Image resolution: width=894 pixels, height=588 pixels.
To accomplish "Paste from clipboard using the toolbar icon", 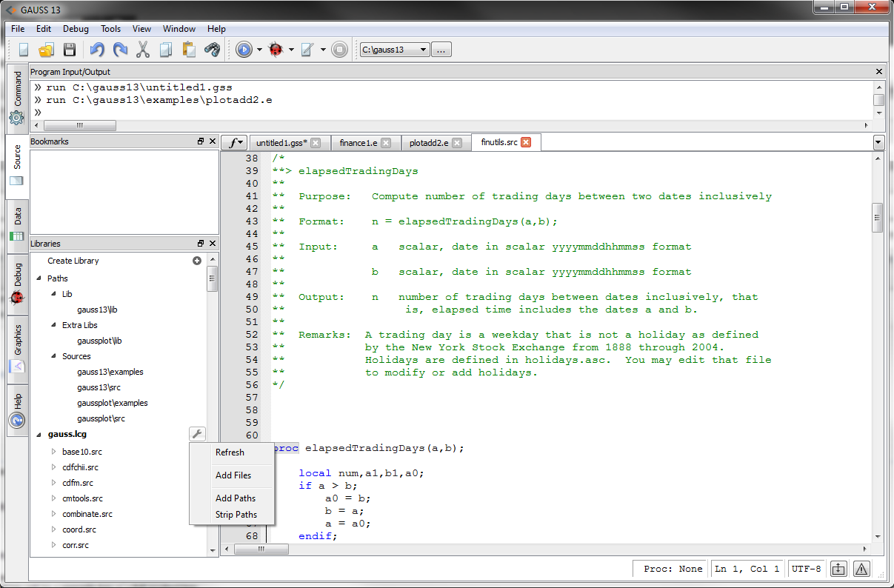I will pyautogui.click(x=189, y=50).
